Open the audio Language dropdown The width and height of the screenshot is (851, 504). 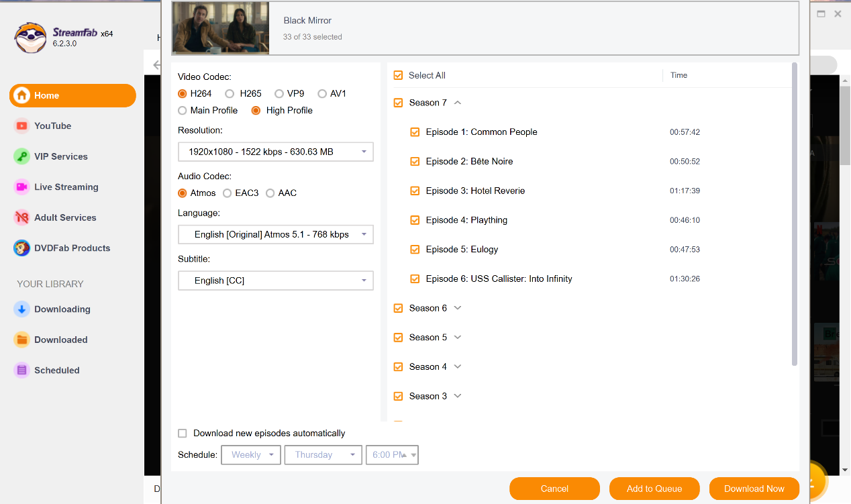276,234
